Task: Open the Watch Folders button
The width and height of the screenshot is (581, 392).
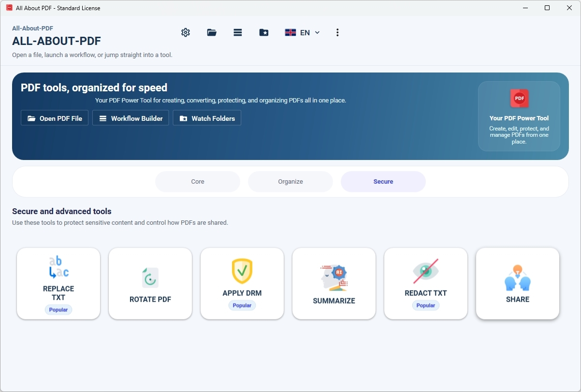Action: (x=207, y=118)
